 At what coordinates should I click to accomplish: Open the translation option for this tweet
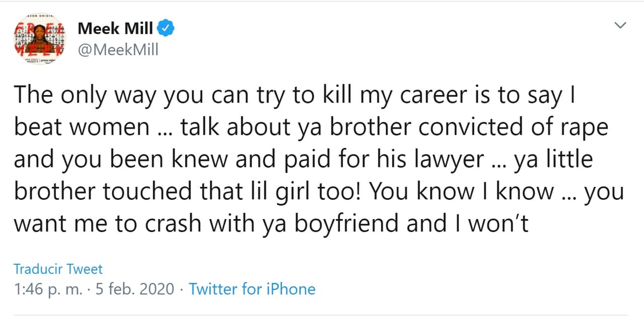(x=58, y=269)
